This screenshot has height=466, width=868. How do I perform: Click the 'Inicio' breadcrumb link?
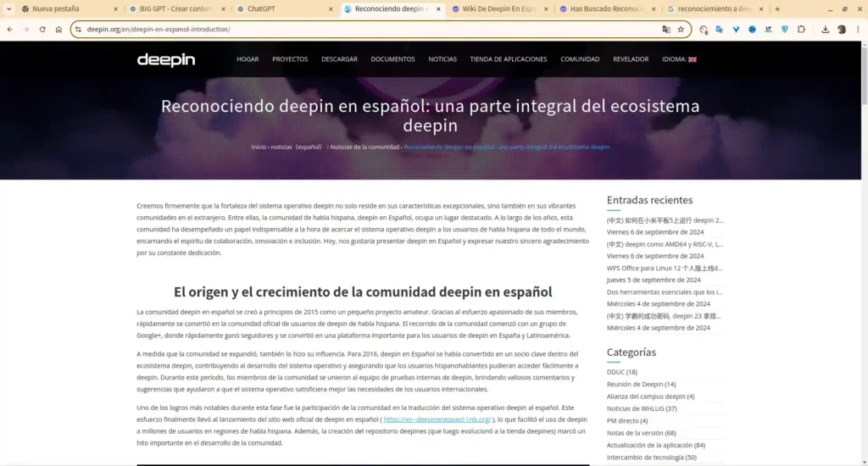coord(259,147)
